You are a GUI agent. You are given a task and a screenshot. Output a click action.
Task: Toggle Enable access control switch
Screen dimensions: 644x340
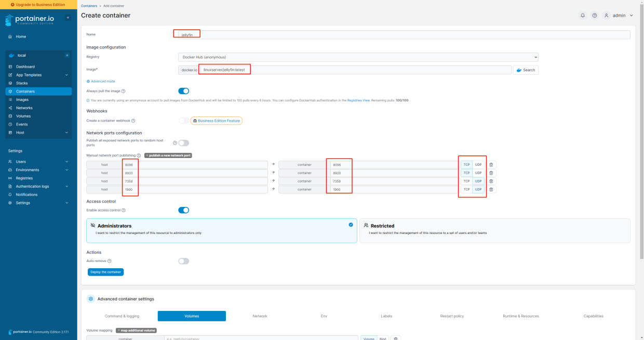point(184,211)
